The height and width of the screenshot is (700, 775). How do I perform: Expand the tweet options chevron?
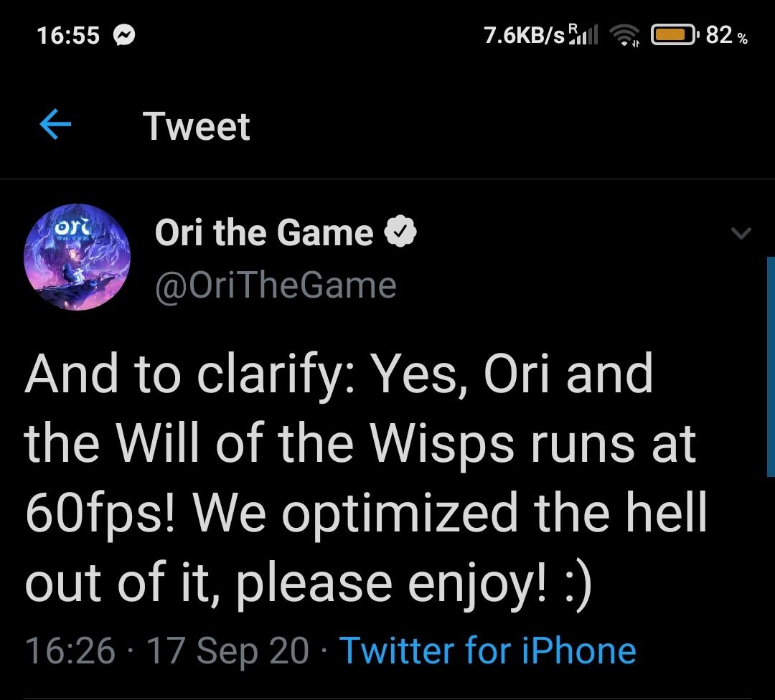point(740,233)
